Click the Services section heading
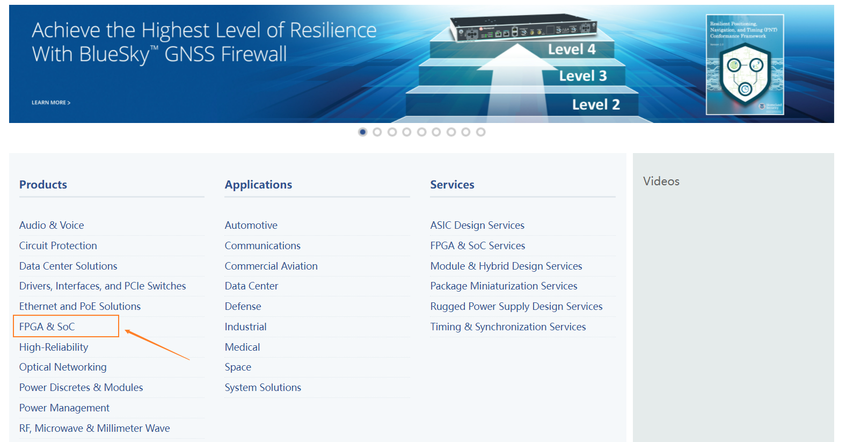This screenshot has width=868, height=442. (x=453, y=185)
